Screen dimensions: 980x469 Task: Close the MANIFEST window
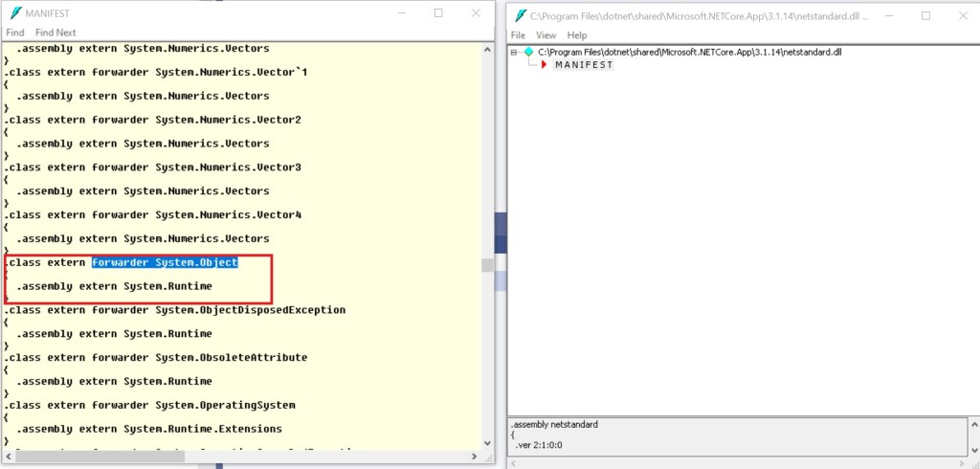[477, 13]
